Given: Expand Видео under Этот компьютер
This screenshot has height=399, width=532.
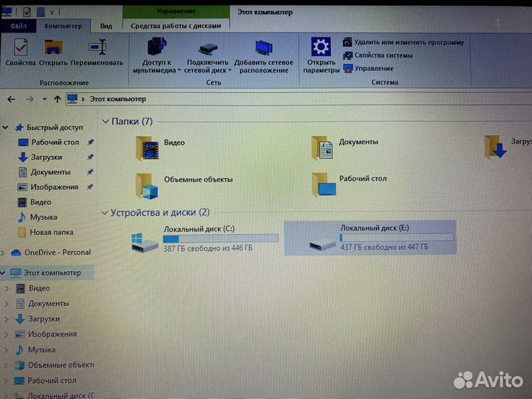Looking at the screenshot, I should (x=7, y=288).
